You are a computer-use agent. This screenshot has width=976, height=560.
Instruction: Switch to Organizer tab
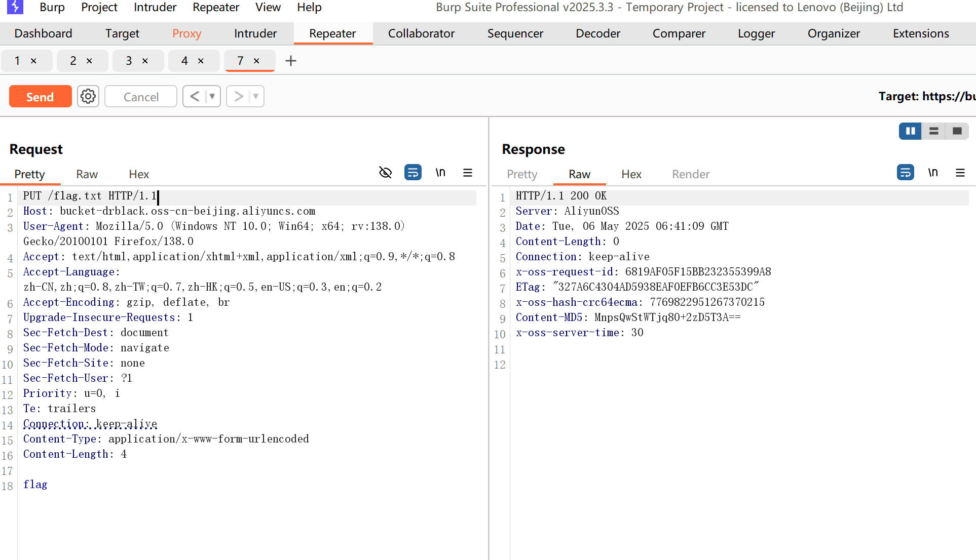point(834,33)
